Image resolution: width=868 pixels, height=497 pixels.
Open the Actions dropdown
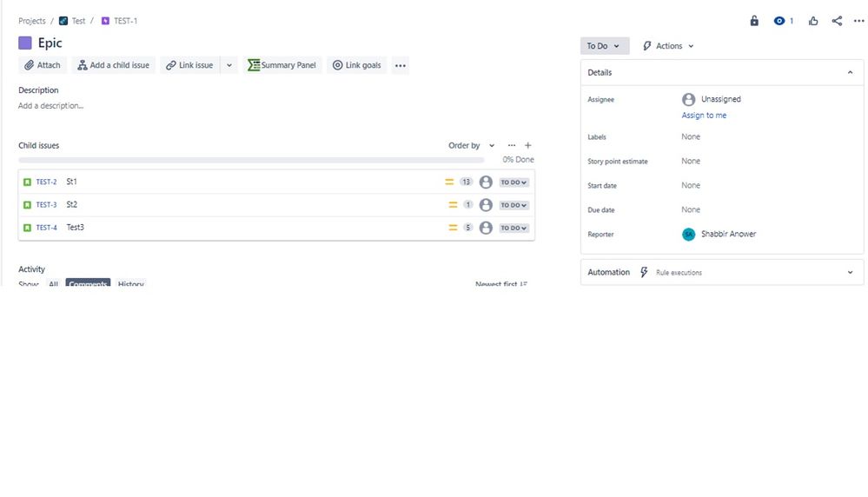pyautogui.click(x=669, y=46)
